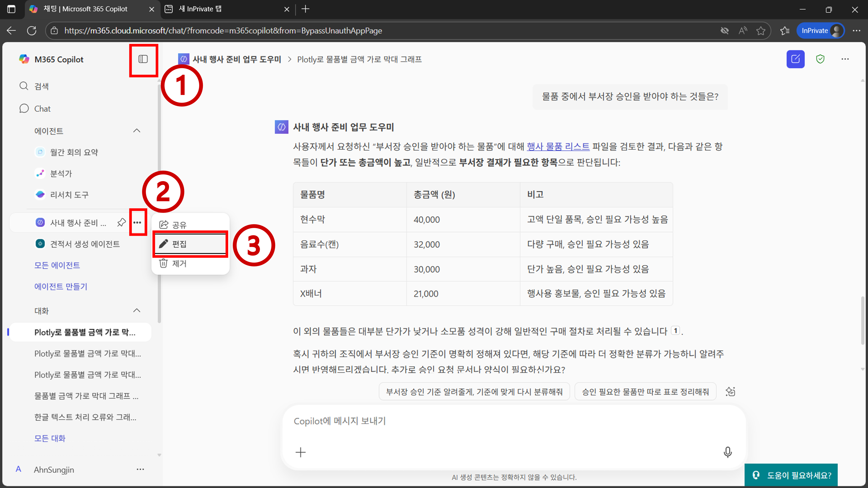Collapse the 에이전트 section
Viewport: 868px width, 488px height.
tap(136, 131)
